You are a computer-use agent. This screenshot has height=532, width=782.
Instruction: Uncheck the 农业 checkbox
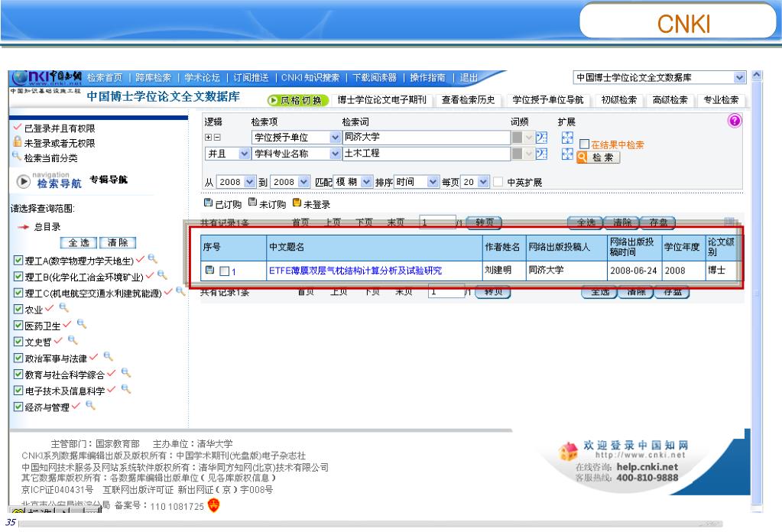tap(18, 309)
